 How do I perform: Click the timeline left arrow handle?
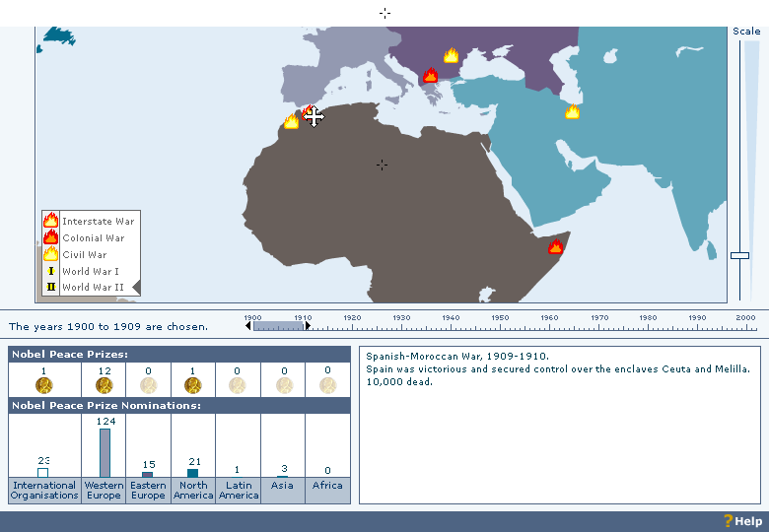[248, 326]
